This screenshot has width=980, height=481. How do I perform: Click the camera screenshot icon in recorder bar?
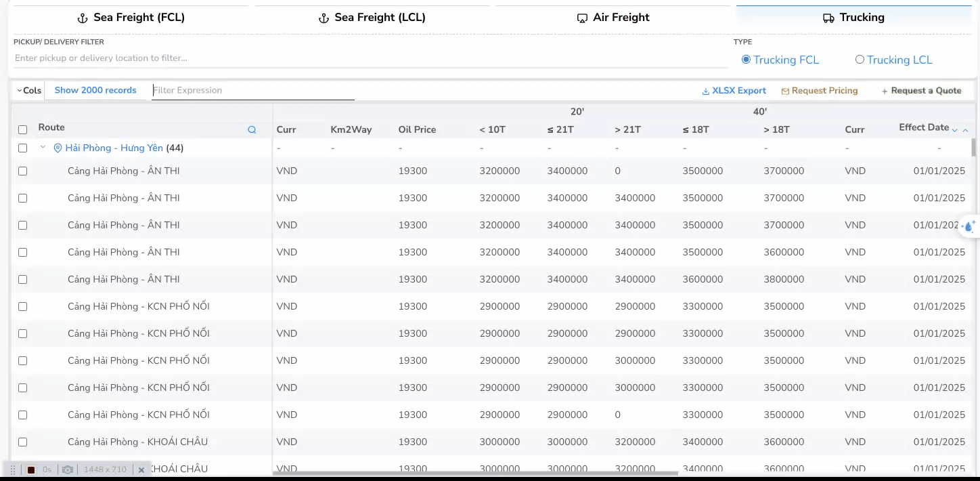(68, 469)
